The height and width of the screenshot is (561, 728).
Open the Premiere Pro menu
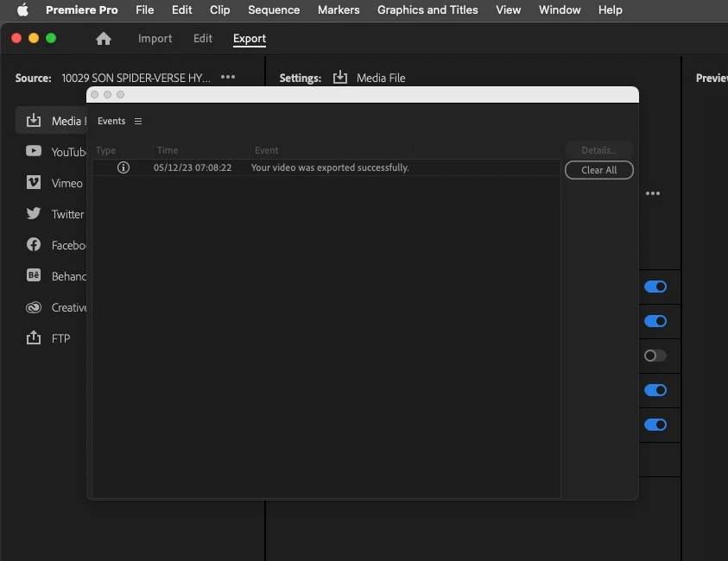point(82,9)
